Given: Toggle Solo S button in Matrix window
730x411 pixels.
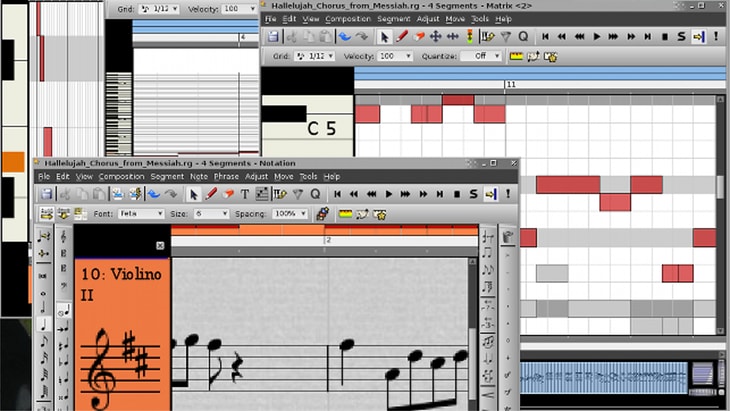Looking at the screenshot, I should 681,37.
